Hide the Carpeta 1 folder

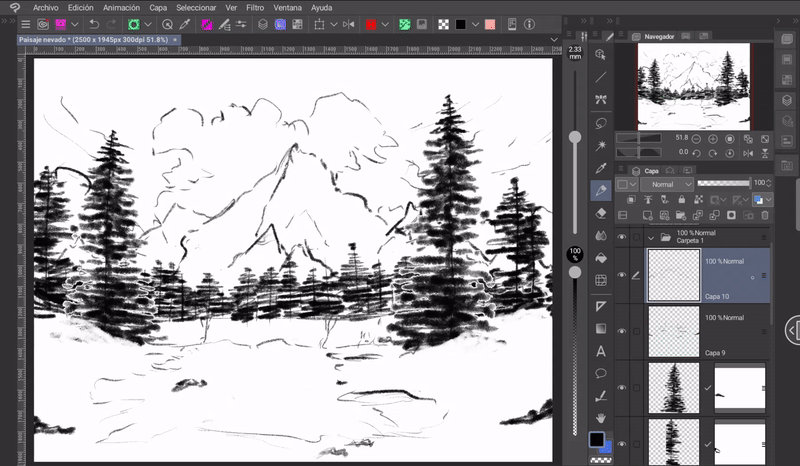(x=622, y=237)
